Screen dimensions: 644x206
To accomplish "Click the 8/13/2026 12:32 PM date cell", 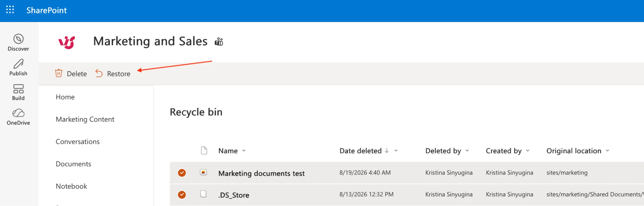I will tap(366, 194).
